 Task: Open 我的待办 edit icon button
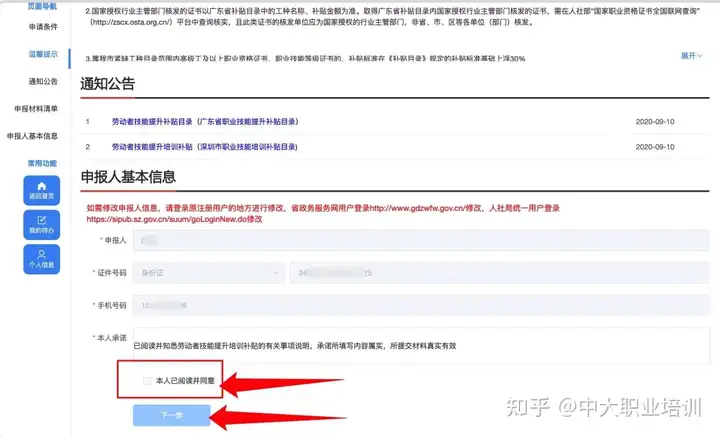42,225
